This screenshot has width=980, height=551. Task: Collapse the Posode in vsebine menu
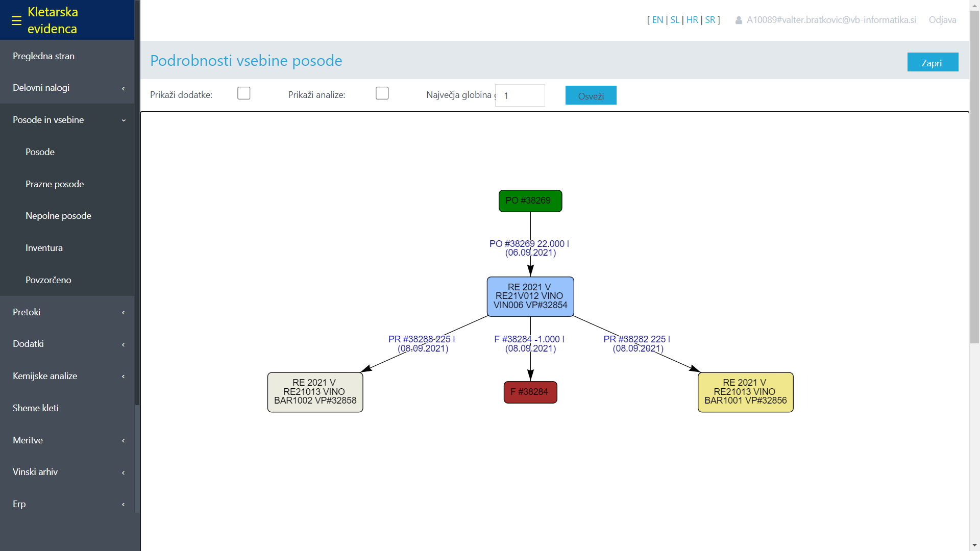[67, 120]
